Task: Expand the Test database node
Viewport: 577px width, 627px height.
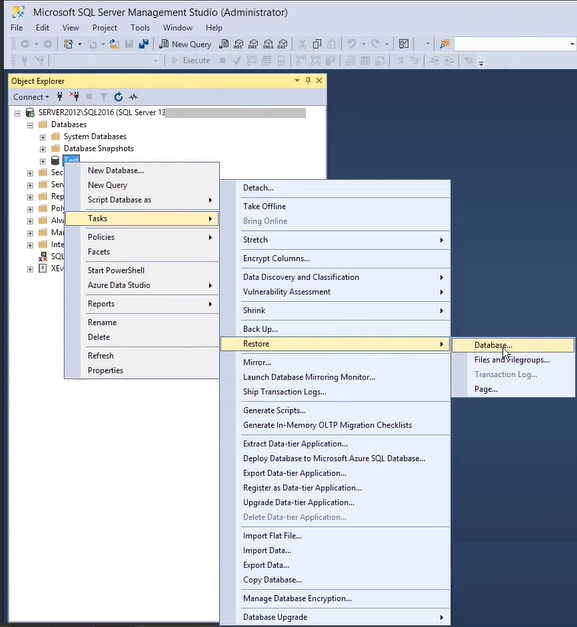Action: pos(43,161)
